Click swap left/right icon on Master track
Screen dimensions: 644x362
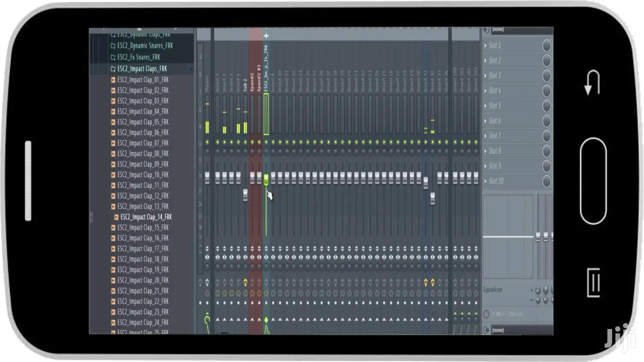coord(207,257)
